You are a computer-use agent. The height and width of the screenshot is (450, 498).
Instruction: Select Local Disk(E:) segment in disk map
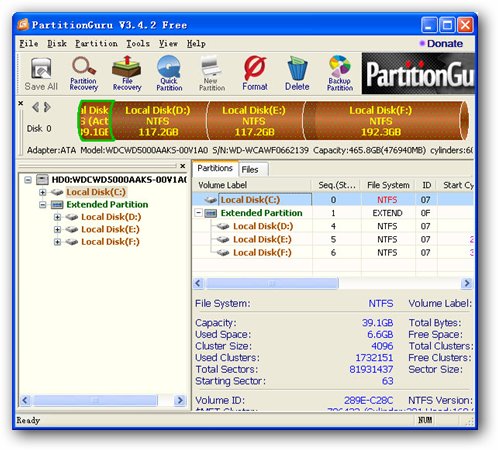254,121
